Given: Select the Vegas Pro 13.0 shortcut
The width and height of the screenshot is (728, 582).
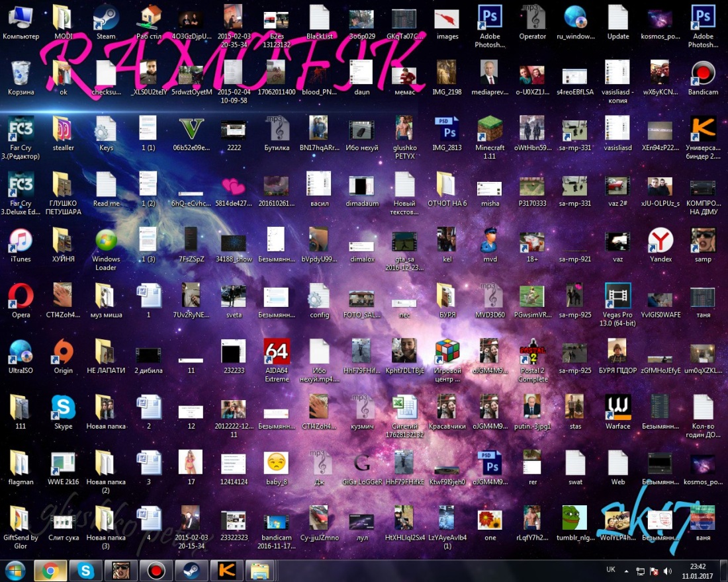Looking at the screenshot, I should pyautogui.click(x=618, y=296).
